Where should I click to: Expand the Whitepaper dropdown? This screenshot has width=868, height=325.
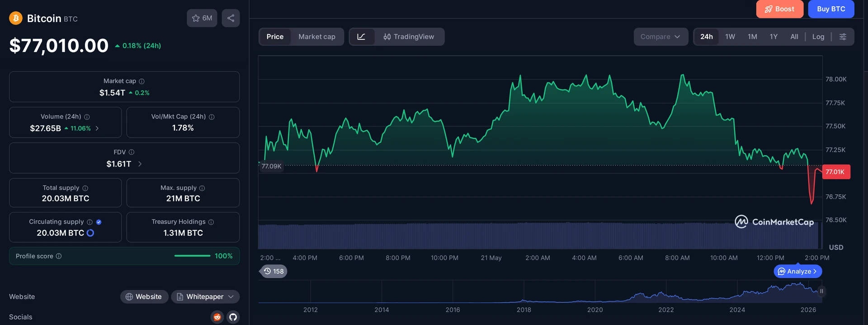(205, 296)
